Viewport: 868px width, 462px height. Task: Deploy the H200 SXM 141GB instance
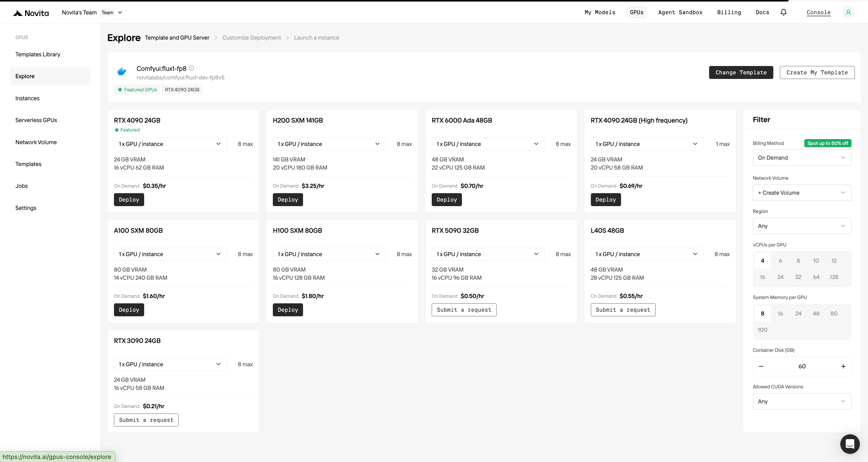288,200
